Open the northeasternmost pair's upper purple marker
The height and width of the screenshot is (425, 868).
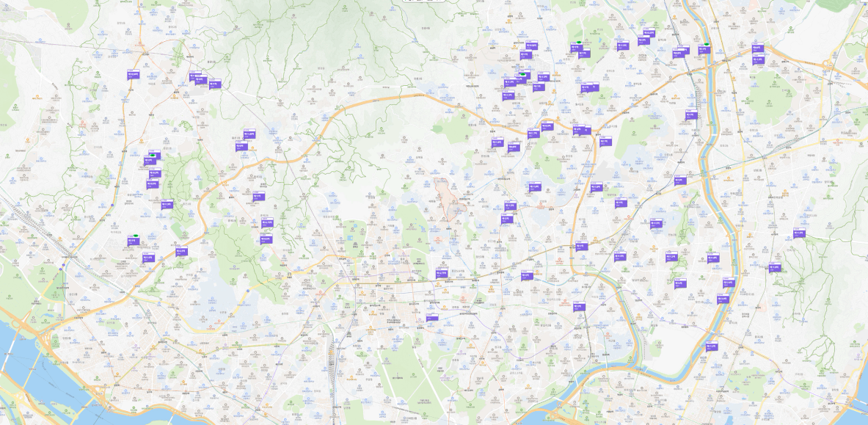tap(758, 48)
